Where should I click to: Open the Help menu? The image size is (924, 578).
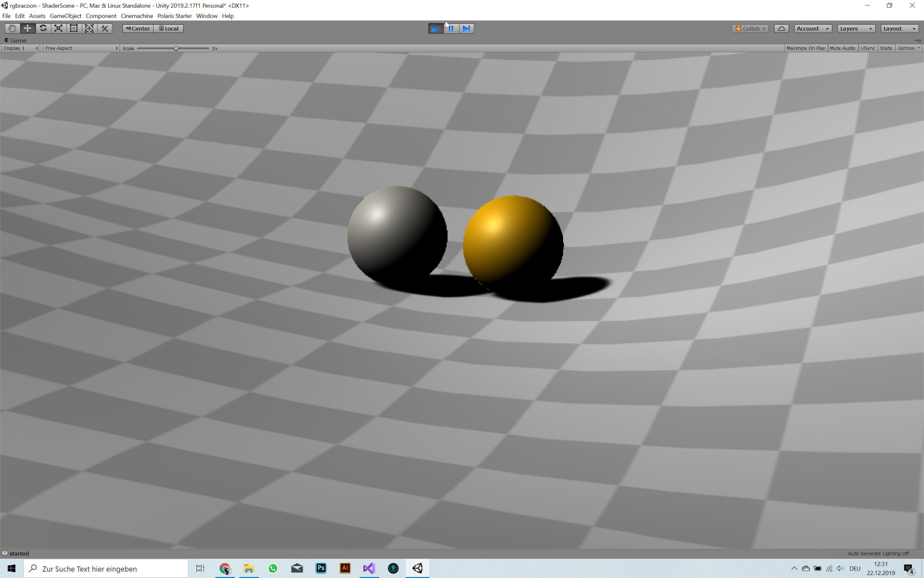pos(228,16)
